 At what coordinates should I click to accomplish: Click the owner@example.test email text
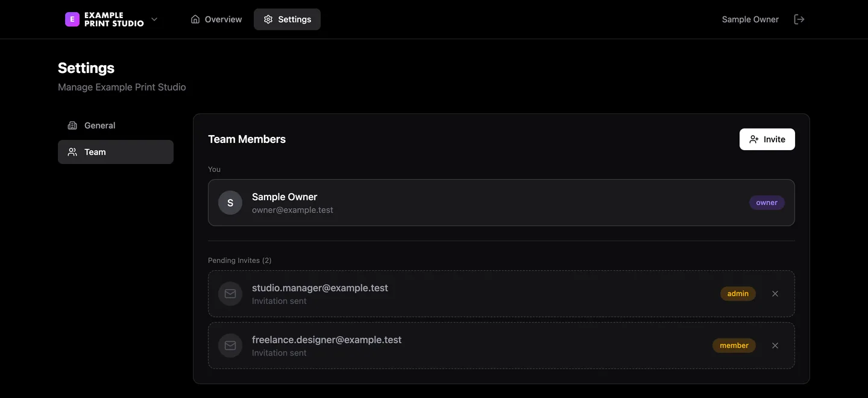pyautogui.click(x=292, y=210)
